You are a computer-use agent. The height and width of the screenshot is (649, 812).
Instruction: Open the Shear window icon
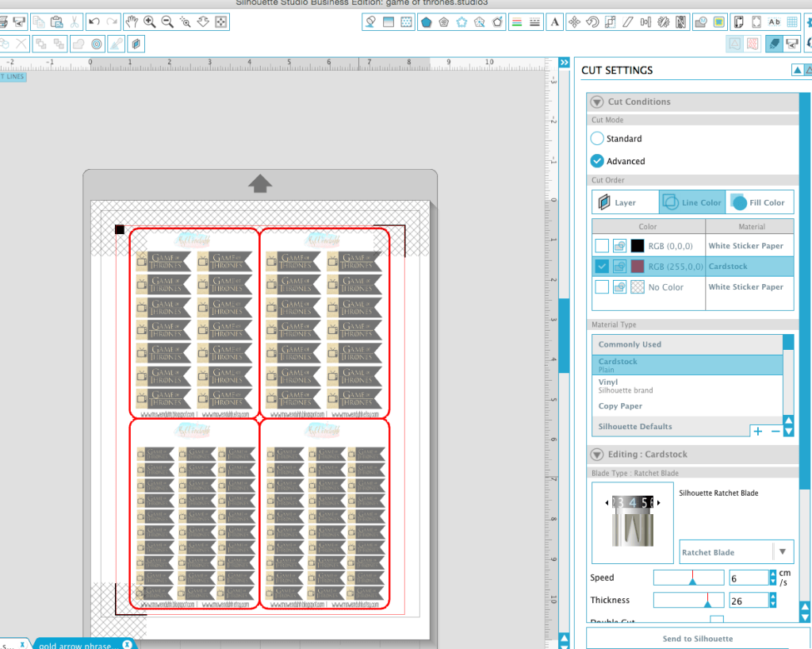(x=628, y=21)
